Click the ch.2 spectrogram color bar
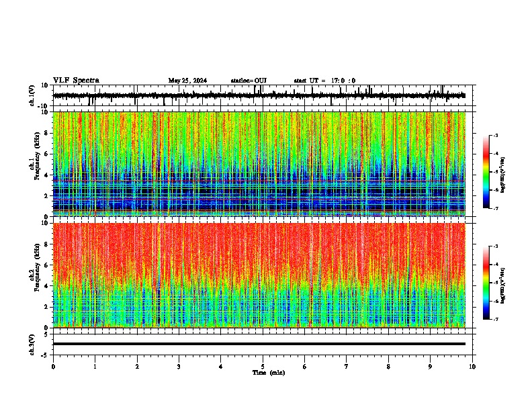 pos(486,283)
